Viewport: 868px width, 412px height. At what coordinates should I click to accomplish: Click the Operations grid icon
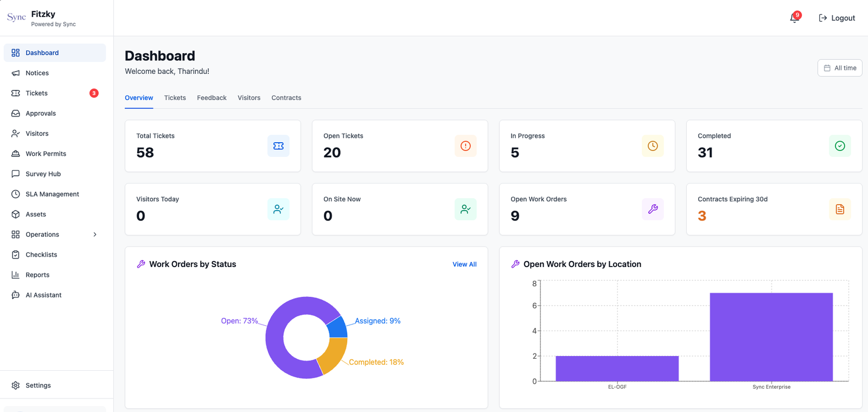(x=16, y=234)
